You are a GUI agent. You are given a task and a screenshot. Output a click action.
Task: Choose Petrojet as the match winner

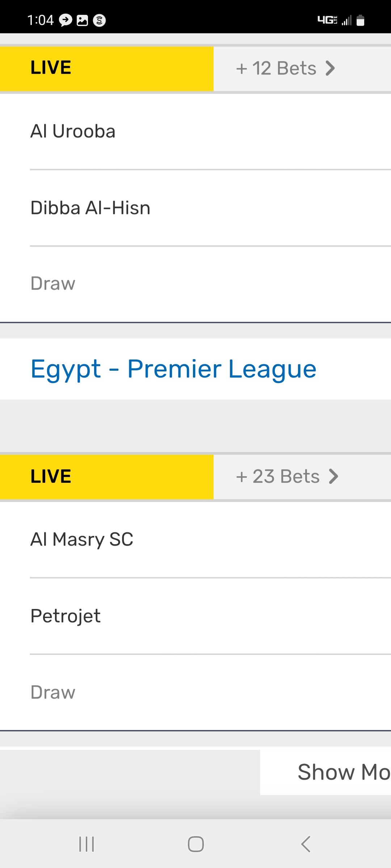(x=66, y=616)
